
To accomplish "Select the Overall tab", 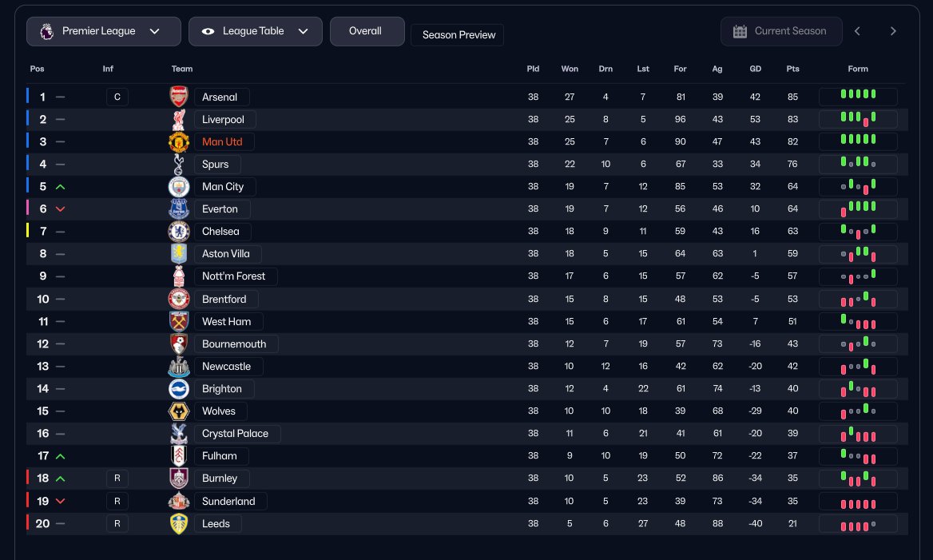I will pyautogui.click(x=366, y=31).
